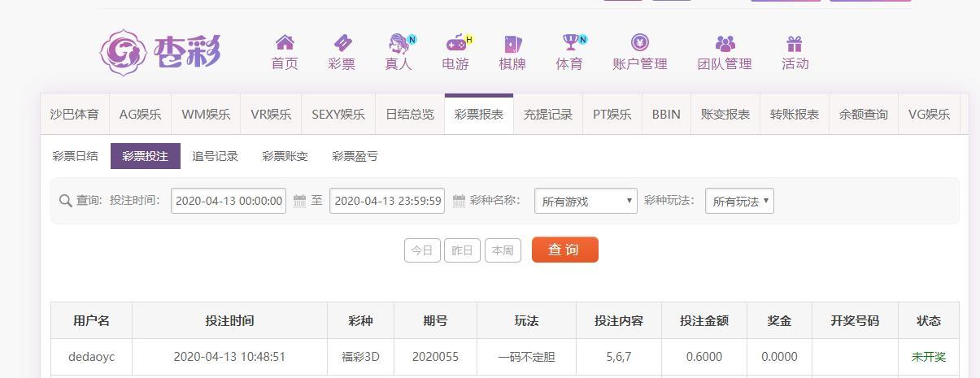Switch to VG娱乐 tab
The height and width of the screenshot is (378, 980).
pos(930,115)
